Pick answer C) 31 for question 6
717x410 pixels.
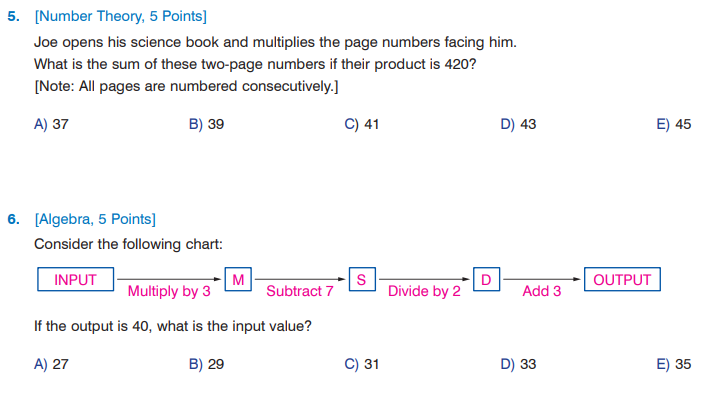[x=361, y=365]
